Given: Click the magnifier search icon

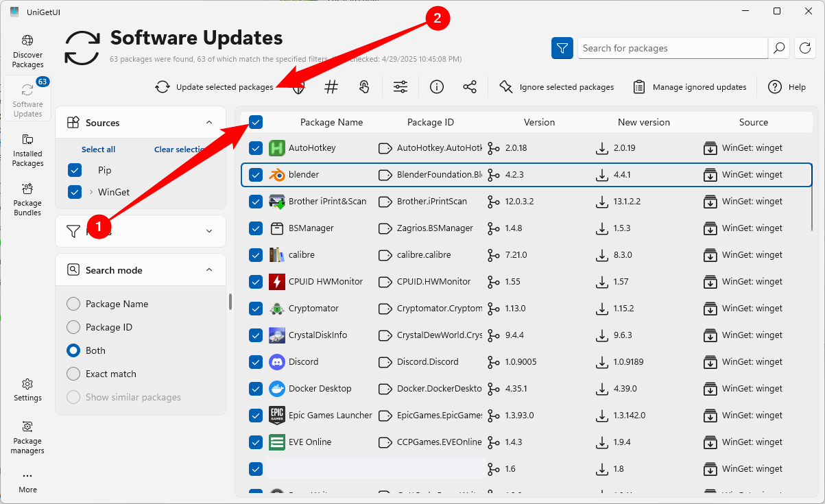Looking at the screenshot, I should click(x=779, y=48).
